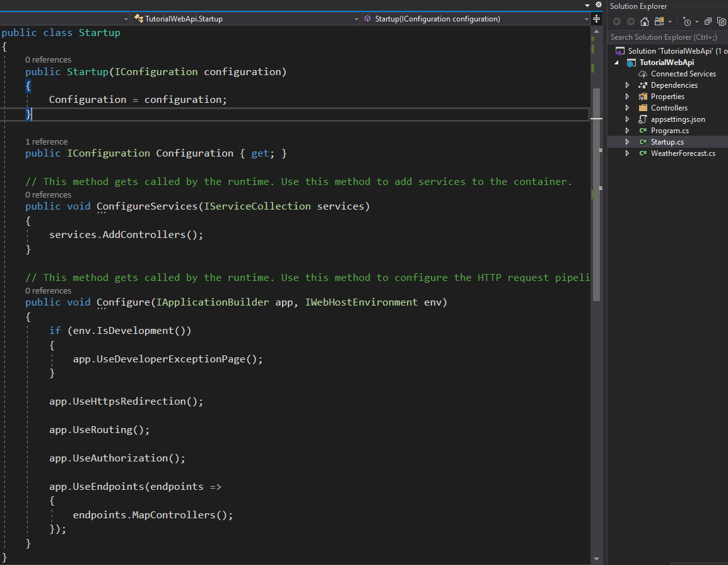Expand the appsettings.json node
Image resolution: width=728 pixels, height=565 pixels.
pos(627,119)
